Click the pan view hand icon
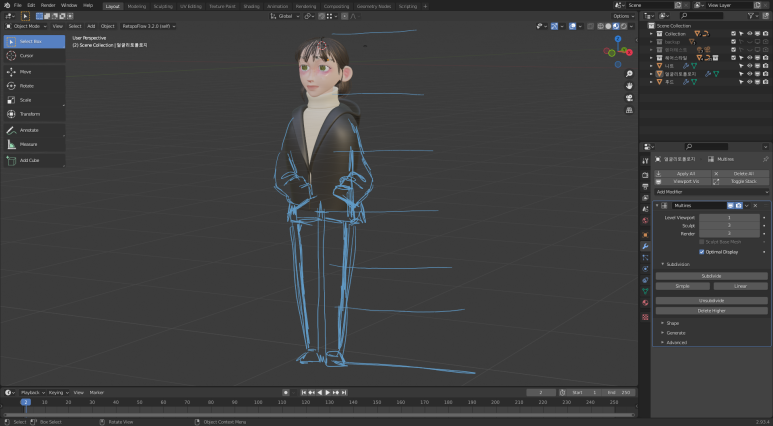This screenshot has width=773, height=426. (x=629, y=86)
